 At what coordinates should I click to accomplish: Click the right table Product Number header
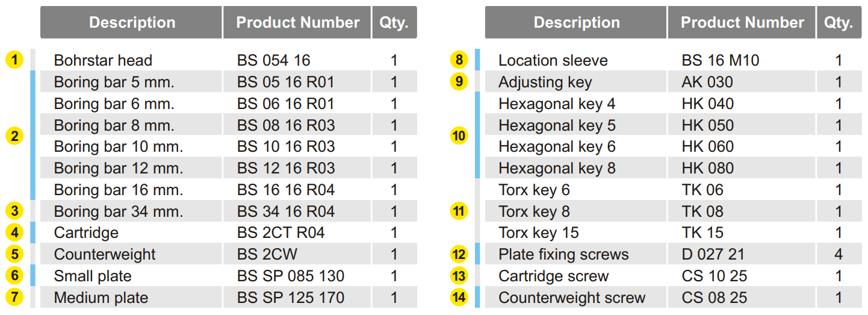pos(742,22)
